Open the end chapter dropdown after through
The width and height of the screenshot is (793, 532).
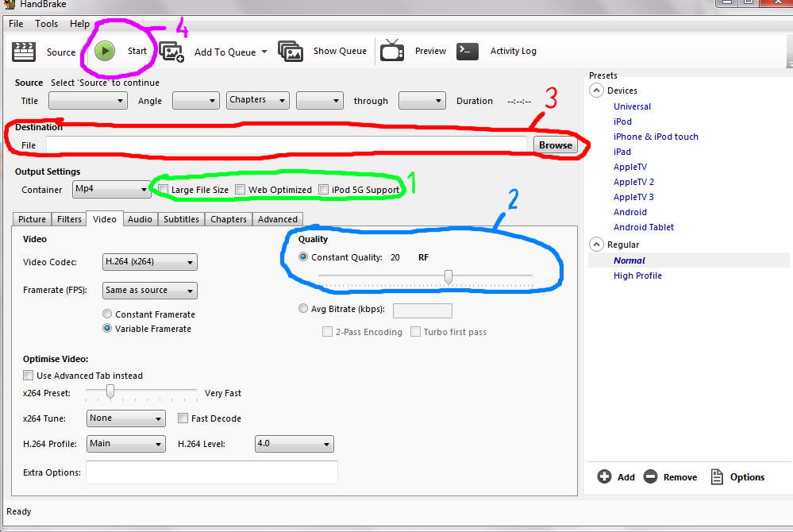click(422, 100)
